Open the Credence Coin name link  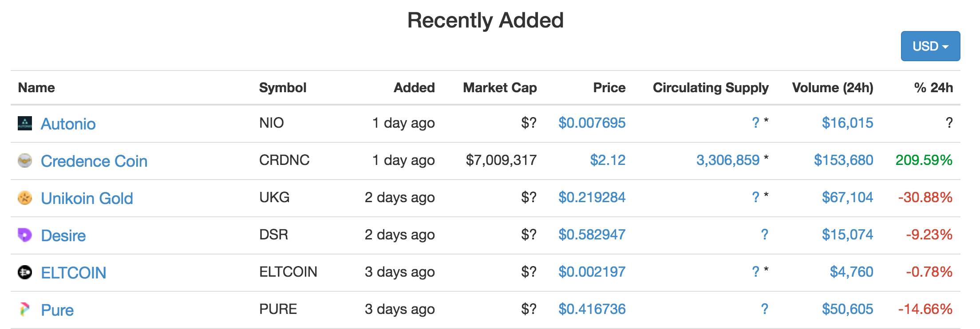click(x=94, y=161)
